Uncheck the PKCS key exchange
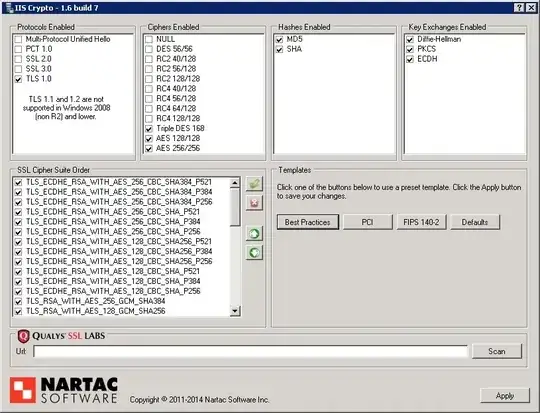The width and height of the screenshot is (540, 413). pos(410,49)
